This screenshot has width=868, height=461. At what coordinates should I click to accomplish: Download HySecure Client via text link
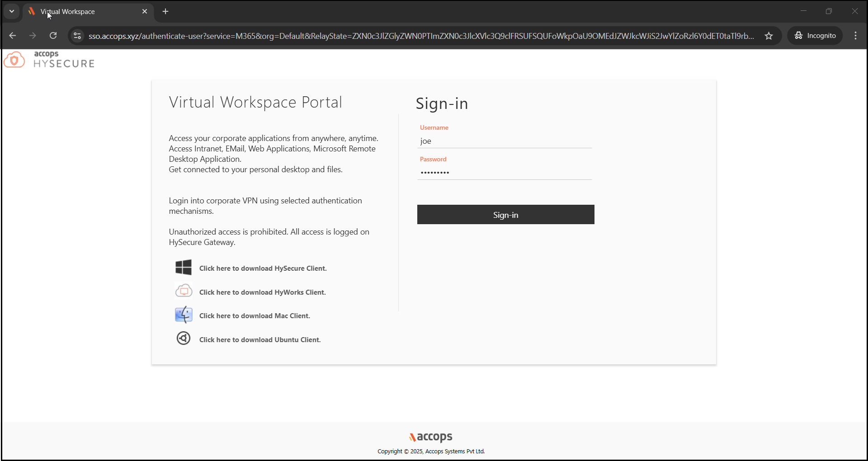tap(263, 268)
